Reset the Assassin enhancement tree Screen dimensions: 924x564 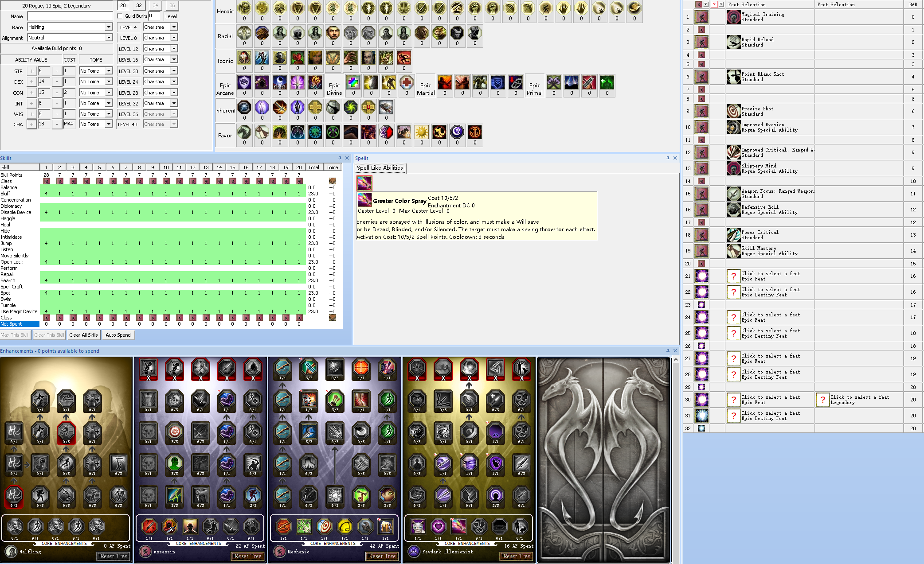248,556
